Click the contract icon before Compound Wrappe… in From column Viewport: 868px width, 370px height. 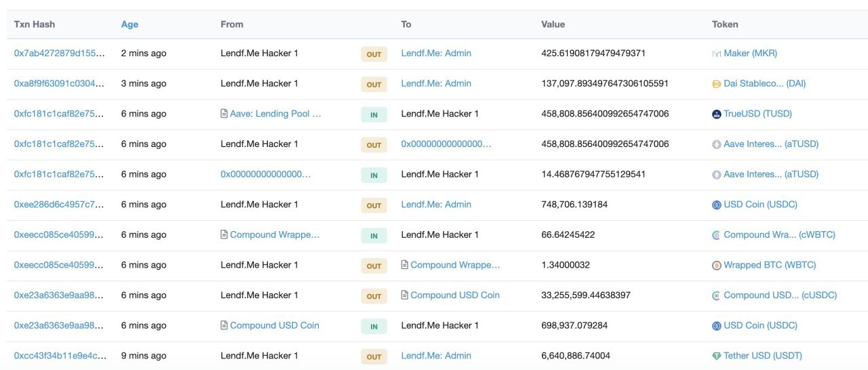[224, 235]
